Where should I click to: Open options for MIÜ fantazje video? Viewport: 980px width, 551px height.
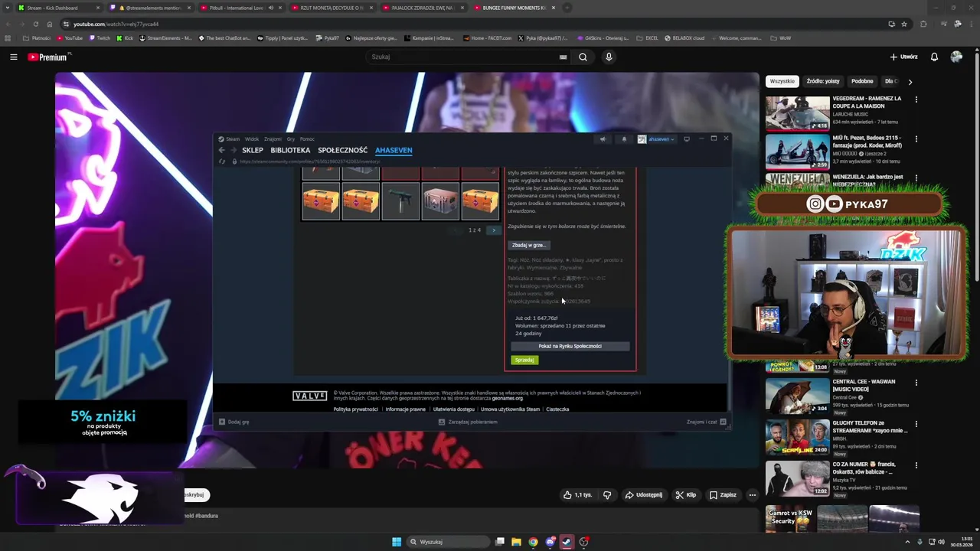(x=916, y=139)
